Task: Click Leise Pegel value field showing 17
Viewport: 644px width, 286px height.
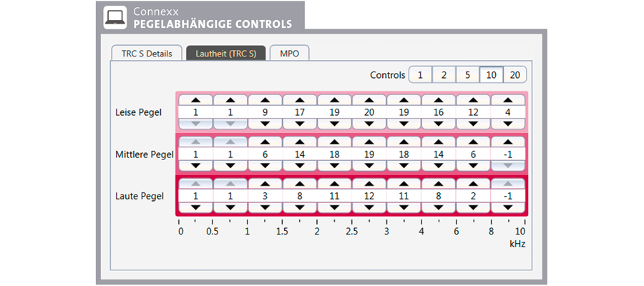Action: click(300, 112)
